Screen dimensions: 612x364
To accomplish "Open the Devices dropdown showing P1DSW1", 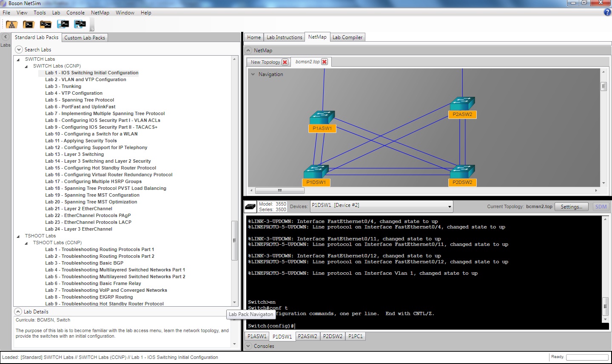I will click(381, 206).
